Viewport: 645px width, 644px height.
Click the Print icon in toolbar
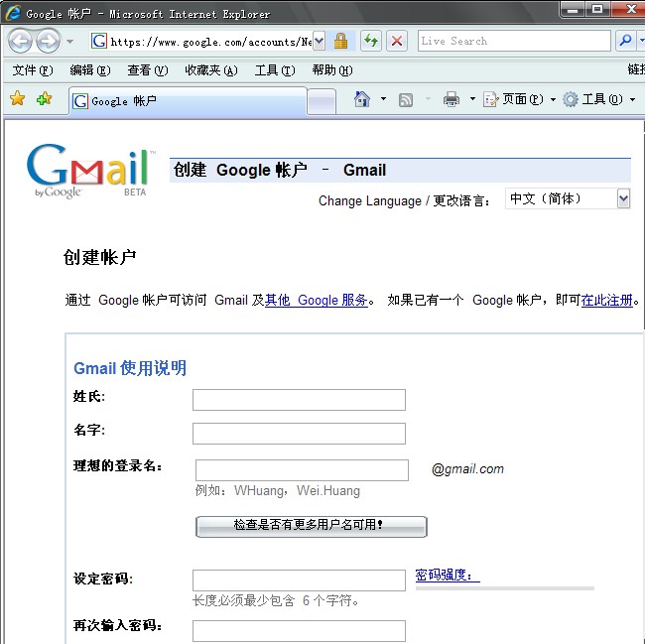451,99
